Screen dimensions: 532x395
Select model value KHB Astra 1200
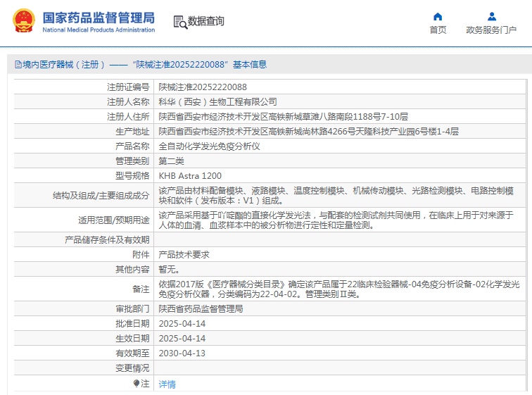pyautogui.click(x=190, y=176)
